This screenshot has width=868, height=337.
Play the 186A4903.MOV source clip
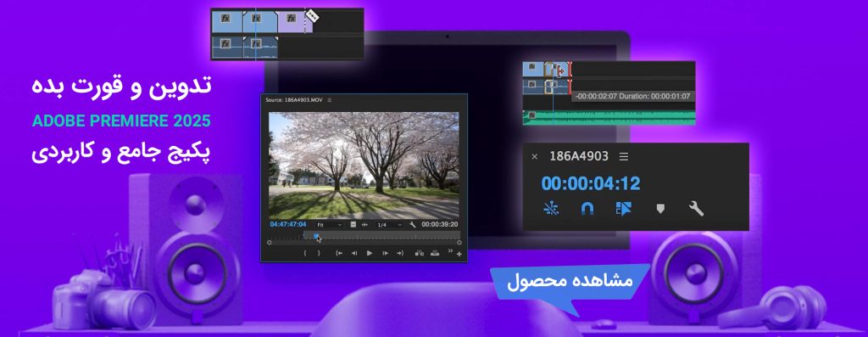coord(370,253)
